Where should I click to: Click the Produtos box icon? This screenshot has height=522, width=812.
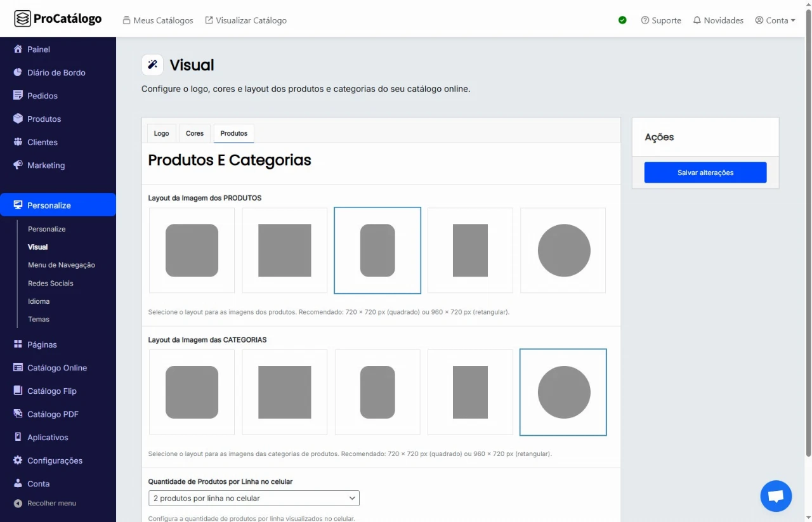pyautogui.click(x=18, y=119)
